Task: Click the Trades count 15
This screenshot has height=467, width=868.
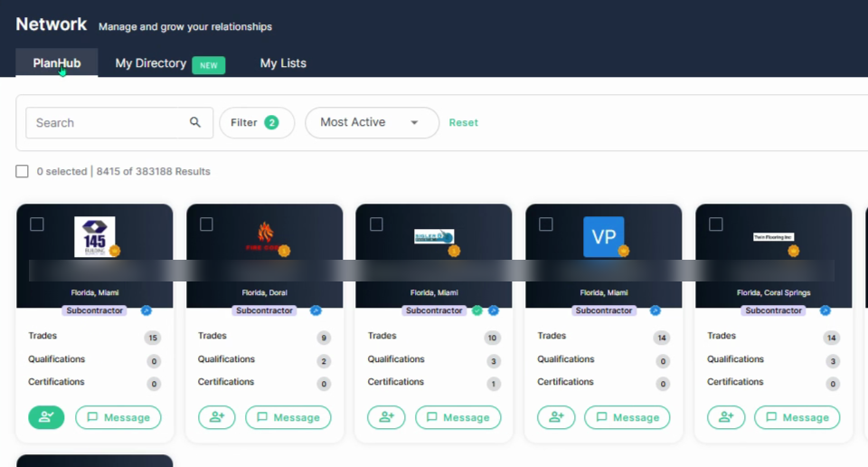Action: point(153,338)
